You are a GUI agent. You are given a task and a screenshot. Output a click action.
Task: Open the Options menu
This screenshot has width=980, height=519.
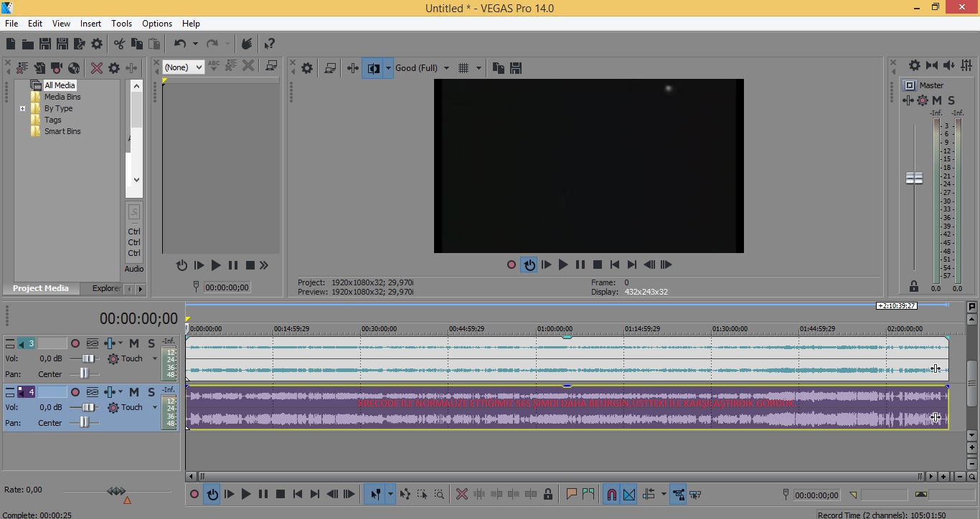(x=157, y=24)
